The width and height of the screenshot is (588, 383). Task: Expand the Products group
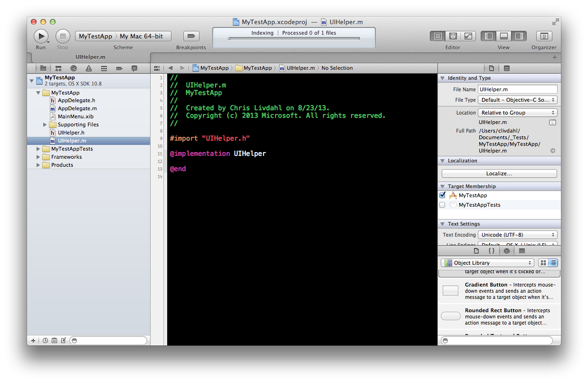click(38, 165)
